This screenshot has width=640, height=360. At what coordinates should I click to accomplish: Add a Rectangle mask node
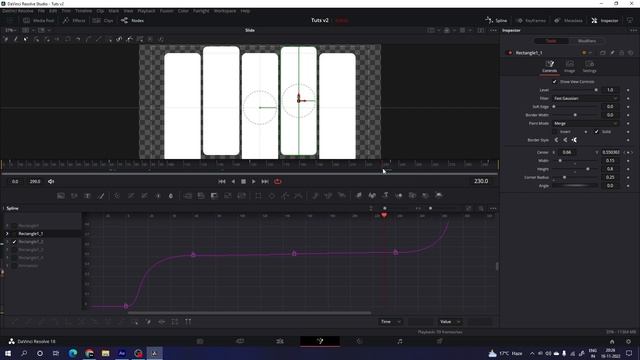258,196
